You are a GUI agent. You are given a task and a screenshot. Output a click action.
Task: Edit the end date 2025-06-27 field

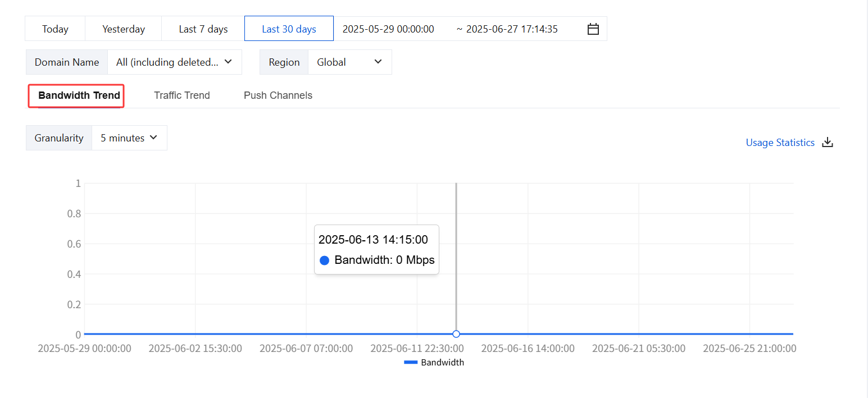coord(512,29)
